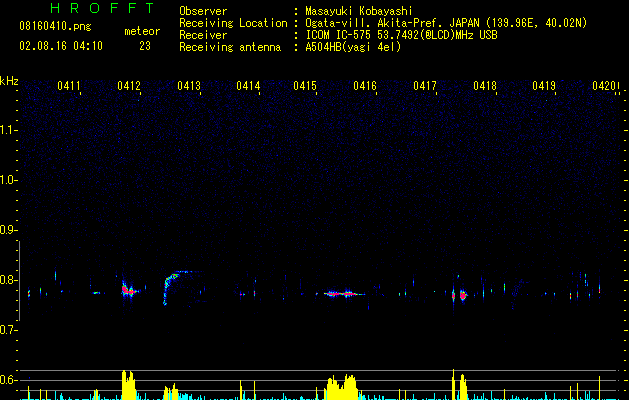
Task: Click the Receiving Location label
Action: click(233, 23)
